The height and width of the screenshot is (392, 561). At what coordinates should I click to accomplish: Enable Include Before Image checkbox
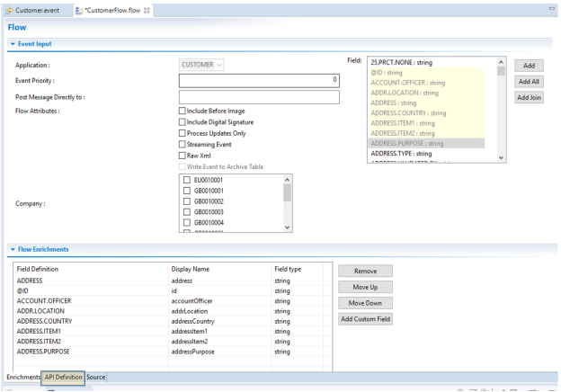(183, 111)
